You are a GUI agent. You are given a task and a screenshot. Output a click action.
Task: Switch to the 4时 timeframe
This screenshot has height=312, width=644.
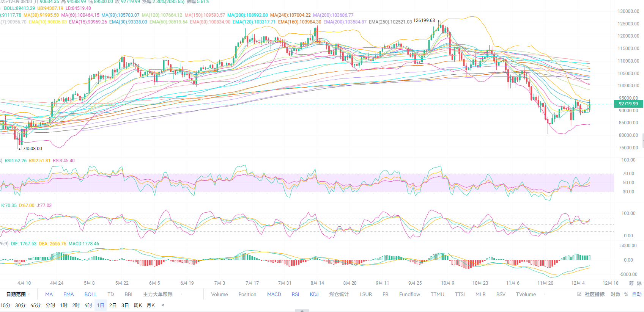coord(88,305)
